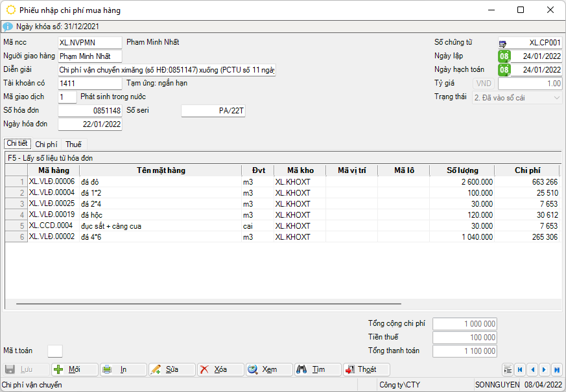This screenshot has width=566, height=392.
Task: Click the list view icon beside navigation arrows
Action: tap(508, 369)
